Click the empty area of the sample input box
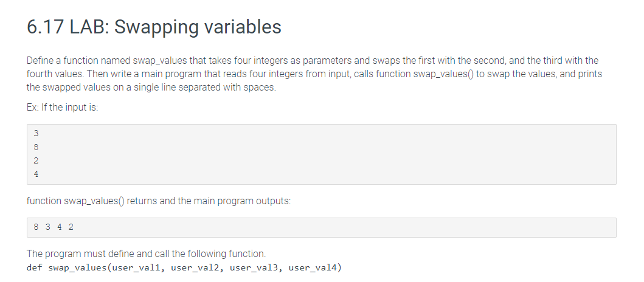Screen dimensions: 644x282 point(328,154)
